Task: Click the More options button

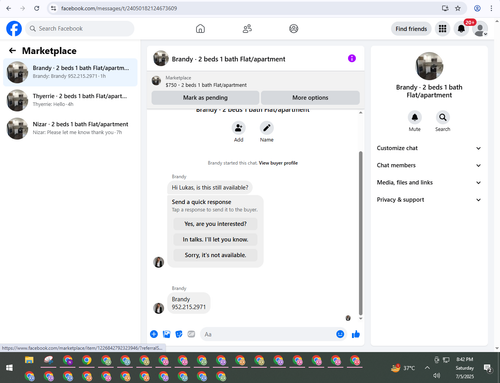Action: tap(310, 98)
